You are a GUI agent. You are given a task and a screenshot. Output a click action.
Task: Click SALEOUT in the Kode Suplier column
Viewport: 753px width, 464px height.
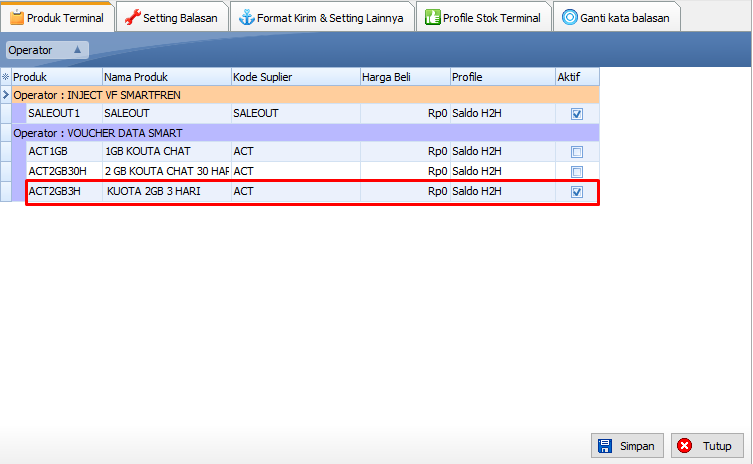coord(296,113)
